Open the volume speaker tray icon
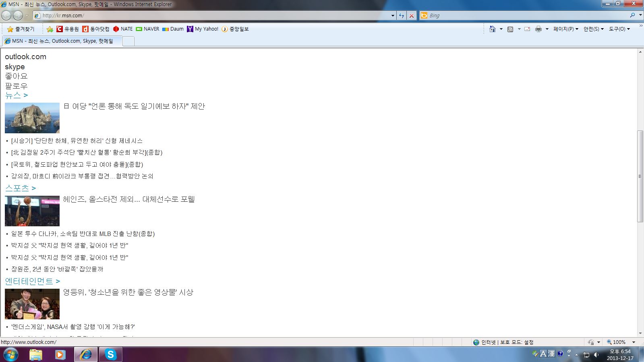 pos(596,355)
